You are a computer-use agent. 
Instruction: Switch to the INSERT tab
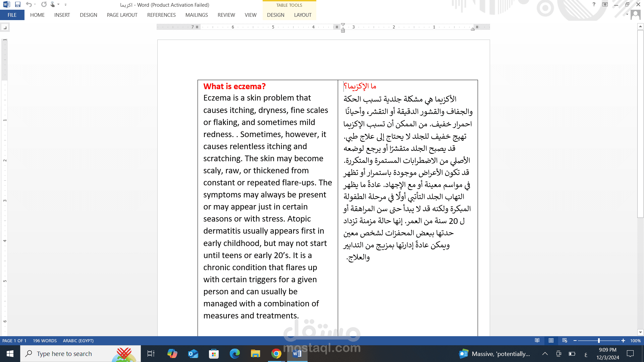[62, 15]
